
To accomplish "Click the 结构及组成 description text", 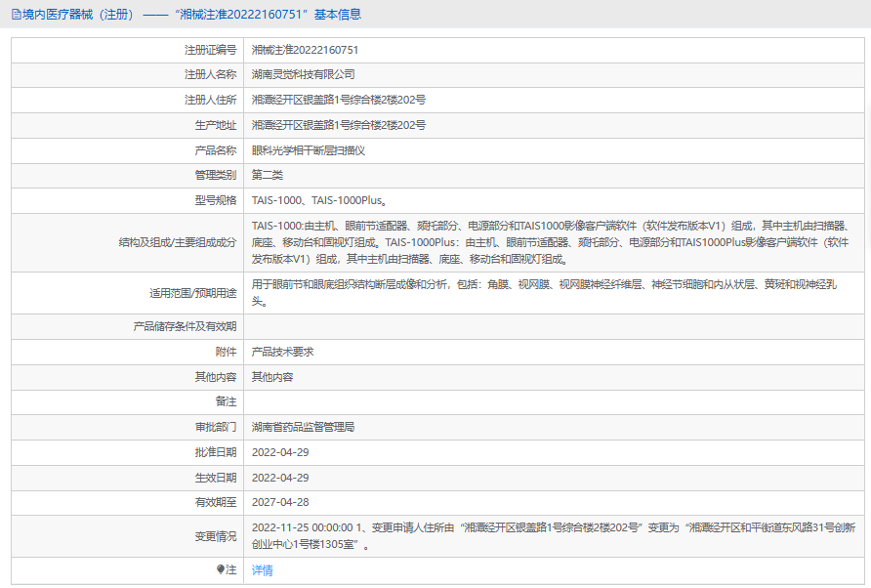I will [553, 241].
